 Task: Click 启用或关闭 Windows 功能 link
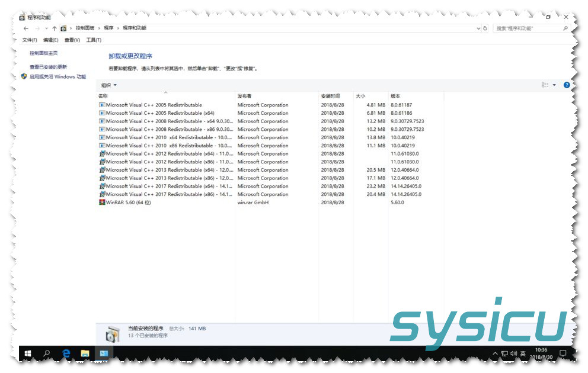tap(57, 76)
